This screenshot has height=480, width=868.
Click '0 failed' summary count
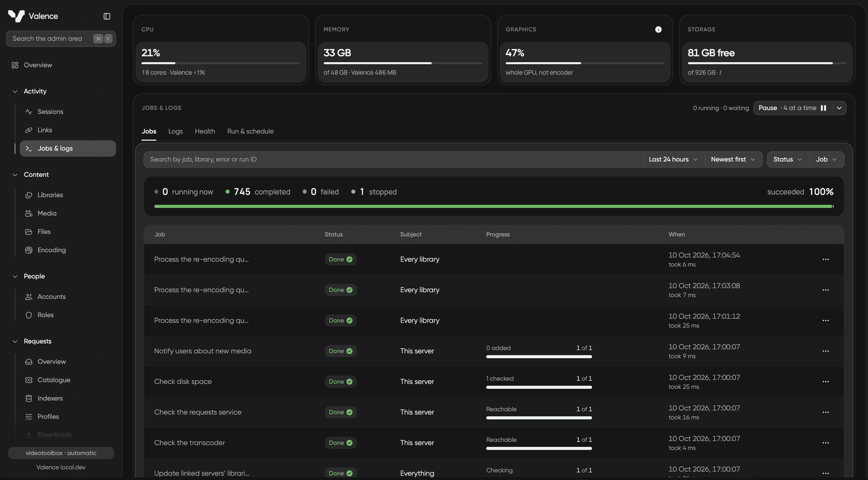320,192
